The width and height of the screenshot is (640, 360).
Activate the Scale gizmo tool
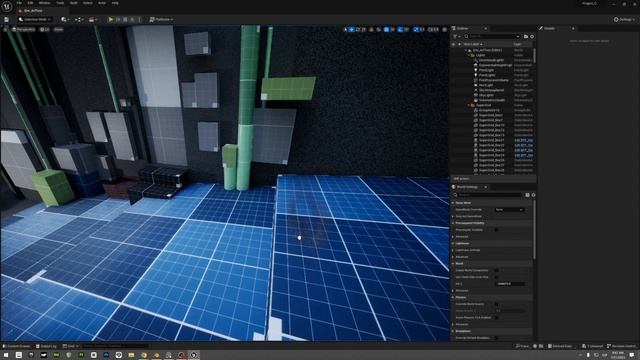click(x=363, y=29)
